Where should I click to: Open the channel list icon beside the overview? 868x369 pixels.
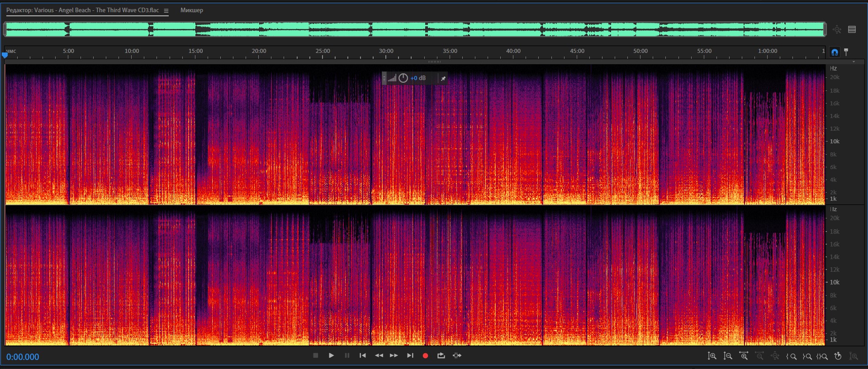(852, 30)
